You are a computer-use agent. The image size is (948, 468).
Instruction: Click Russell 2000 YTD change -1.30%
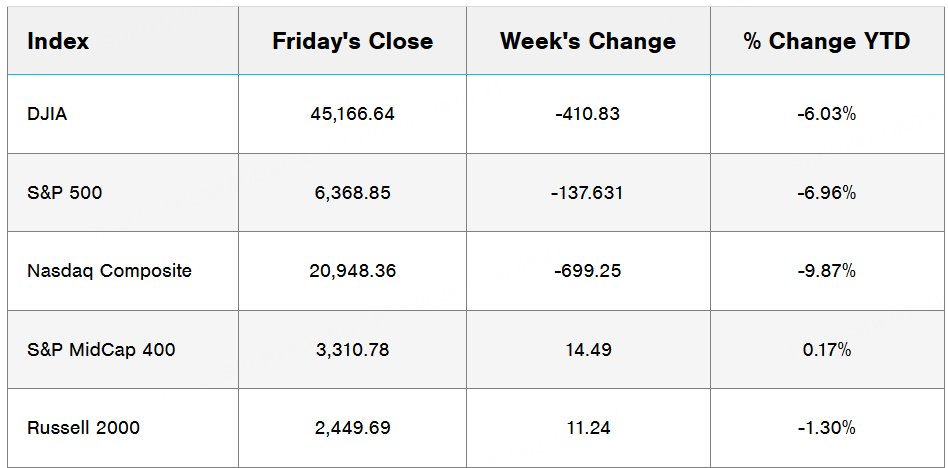tap(826, 428)
